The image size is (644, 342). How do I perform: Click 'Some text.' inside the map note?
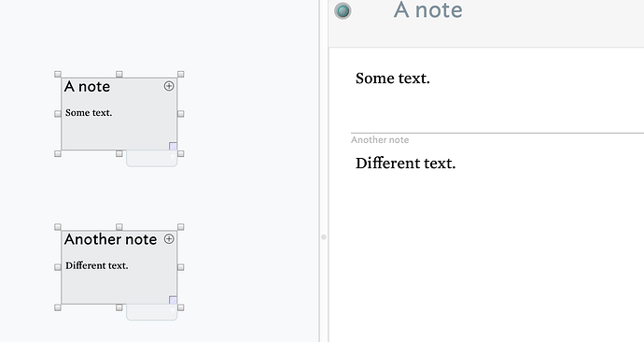pos(89,113)
